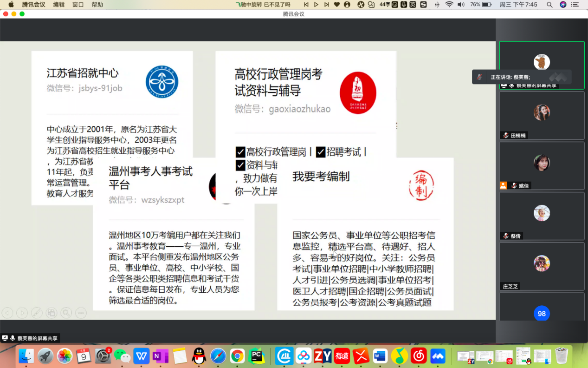Click the microphone dictation icon in the menu bar
The height and width of the screenshot is (368, 588).
(404, 5)
